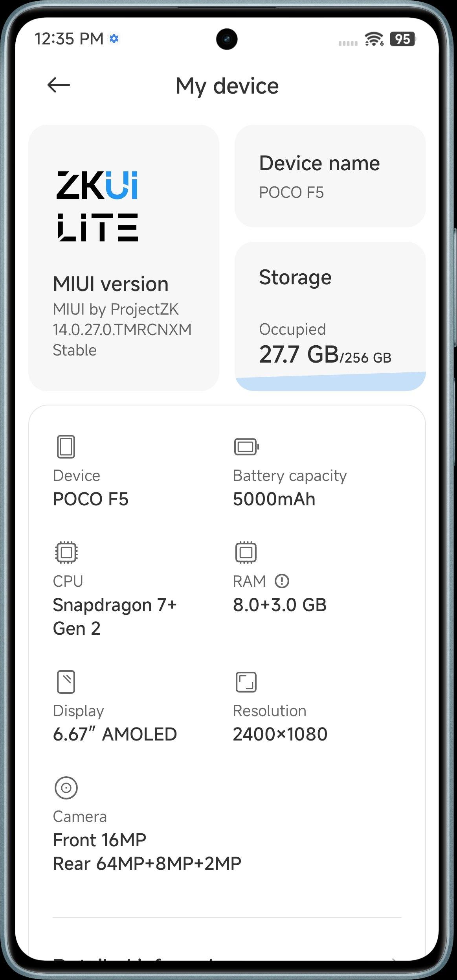Tap the 5000mAh battery capacity value
The width and height of the screenshot is (457, 980).
pyautogui.click(x=274, y=499)
